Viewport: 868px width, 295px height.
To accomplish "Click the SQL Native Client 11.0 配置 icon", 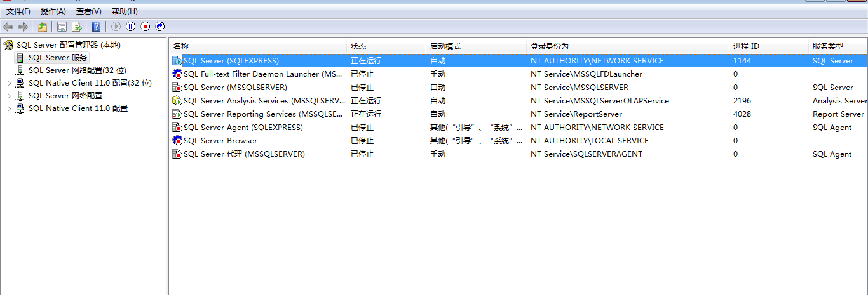I will coord(20,108).
